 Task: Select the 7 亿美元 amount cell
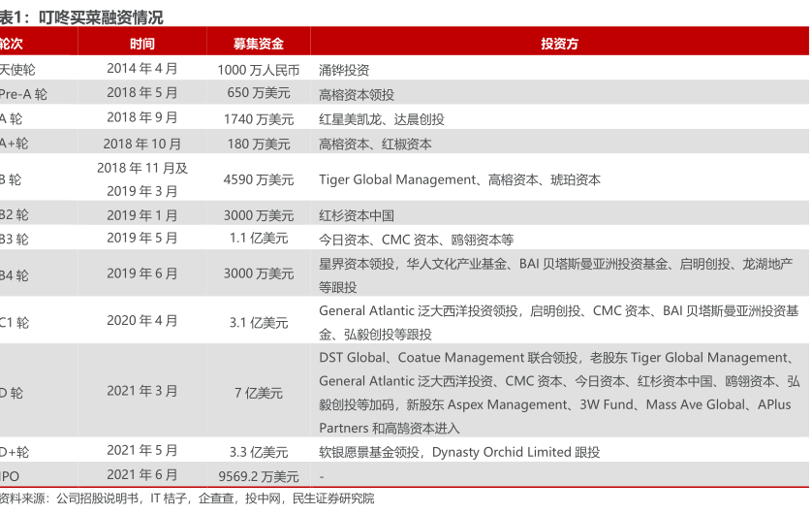(258, 393)
